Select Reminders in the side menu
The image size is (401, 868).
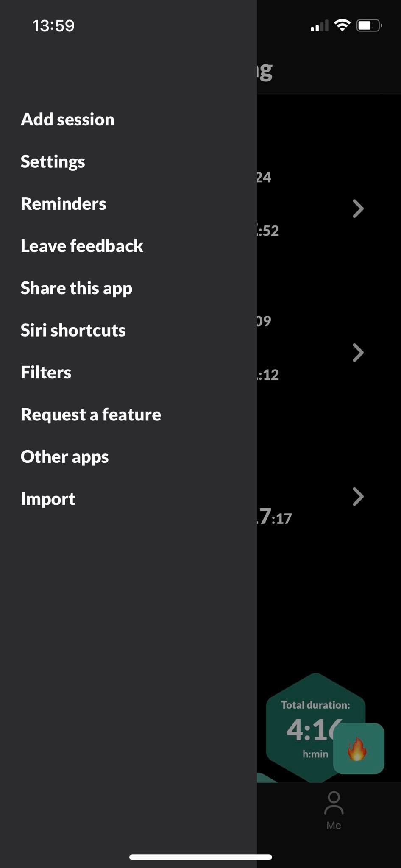coord(63,204)
